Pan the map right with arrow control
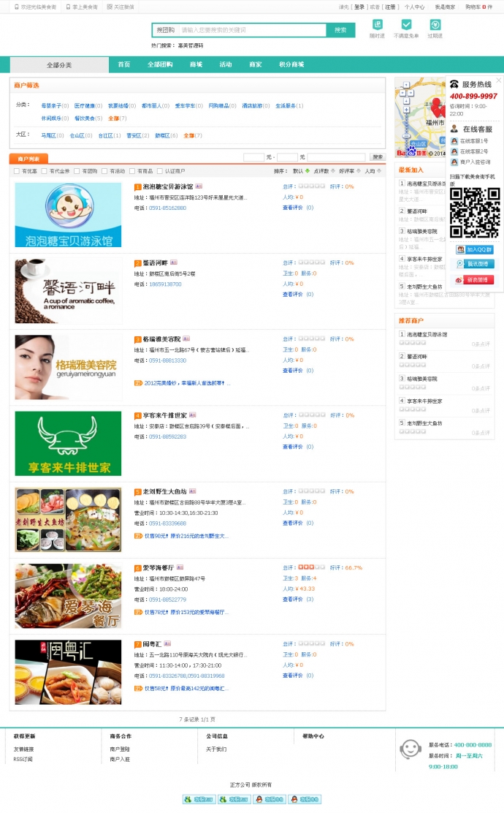Viewport: 504px width, 813px height. click(x=411, y=94)
